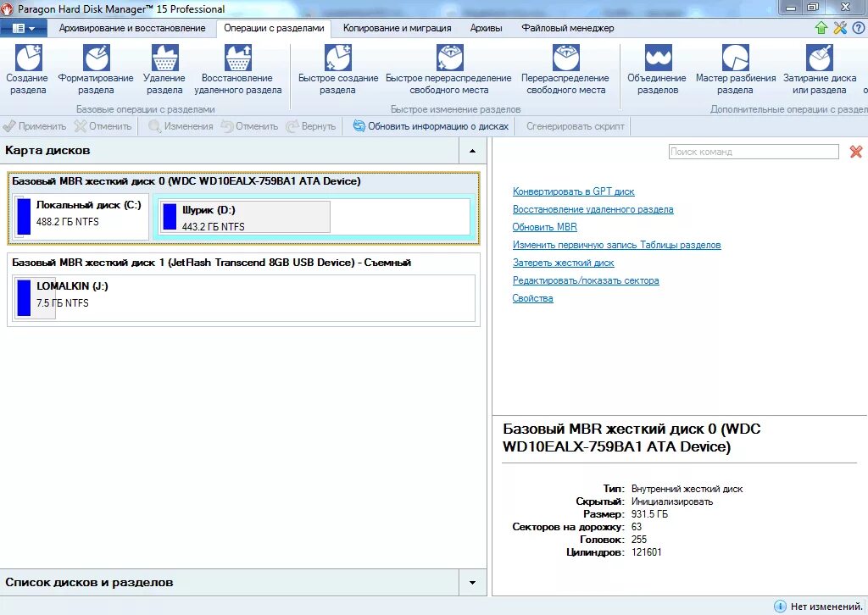The width and height of the screenshot is (868, 615).
Task: Click the red X icon beside the command search
Action: (856, 152)
